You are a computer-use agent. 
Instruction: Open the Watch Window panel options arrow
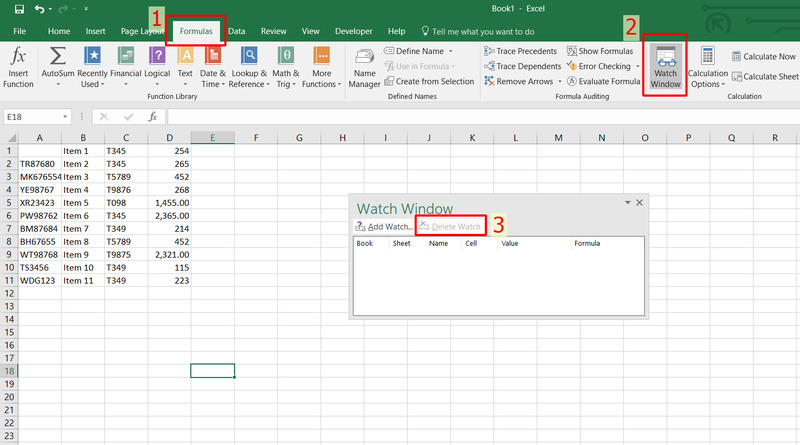(627, 202)
